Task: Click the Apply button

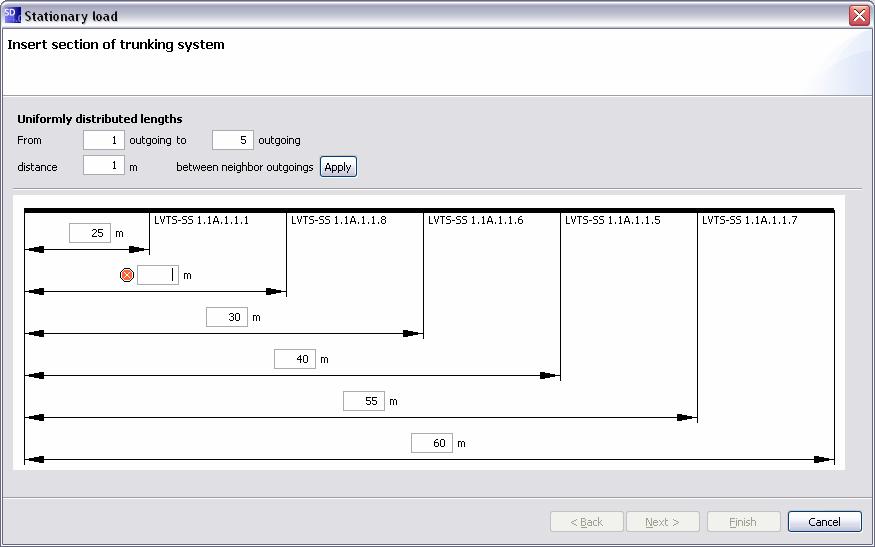Action: 338,167
